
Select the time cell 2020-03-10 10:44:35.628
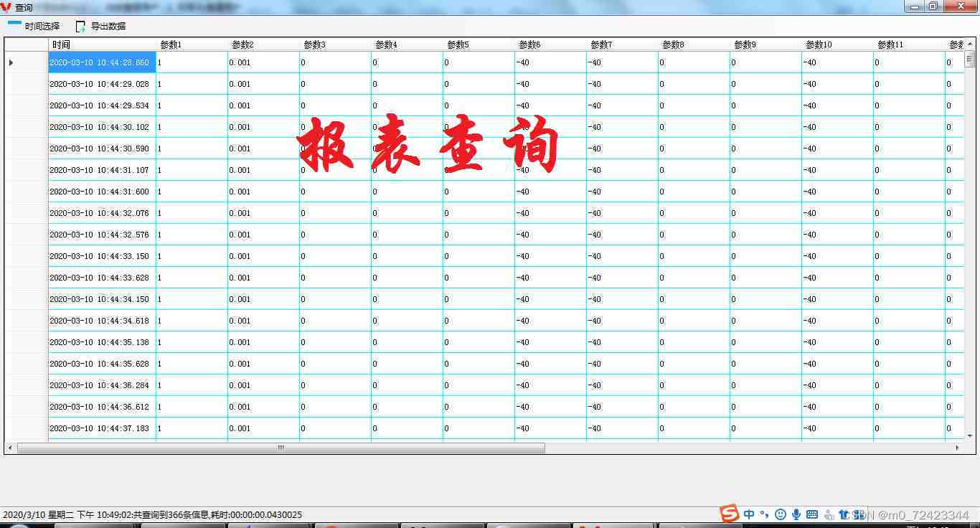tap(102, 364)
